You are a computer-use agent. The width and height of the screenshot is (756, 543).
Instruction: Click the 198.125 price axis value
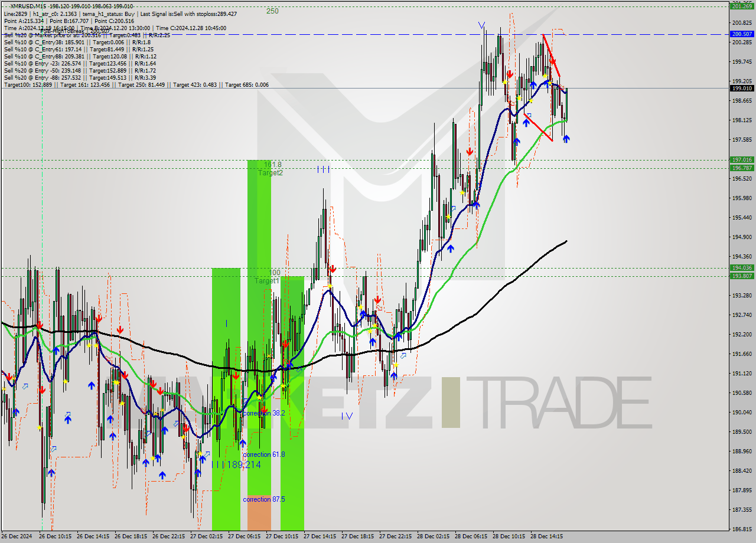click(x=742, y=120)
